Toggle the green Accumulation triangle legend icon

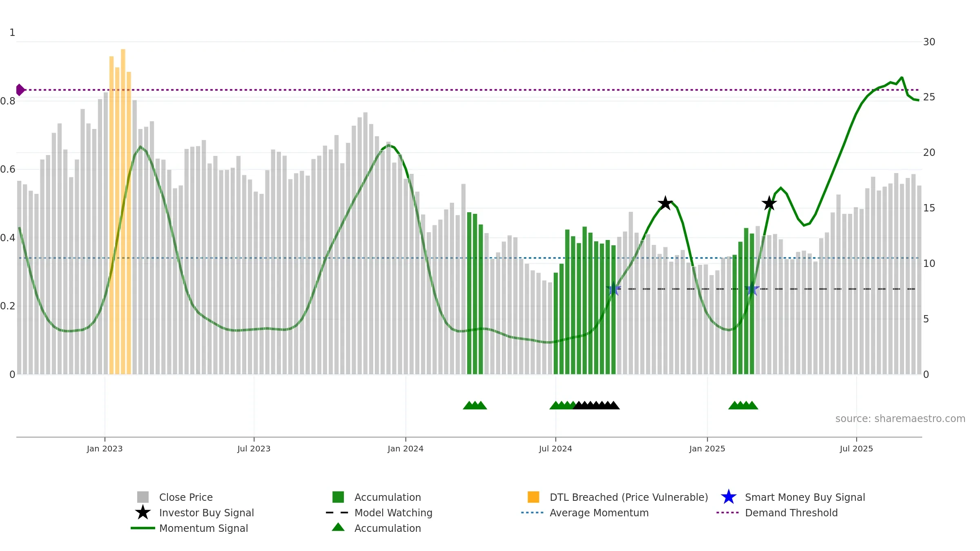tap(338, 527)
